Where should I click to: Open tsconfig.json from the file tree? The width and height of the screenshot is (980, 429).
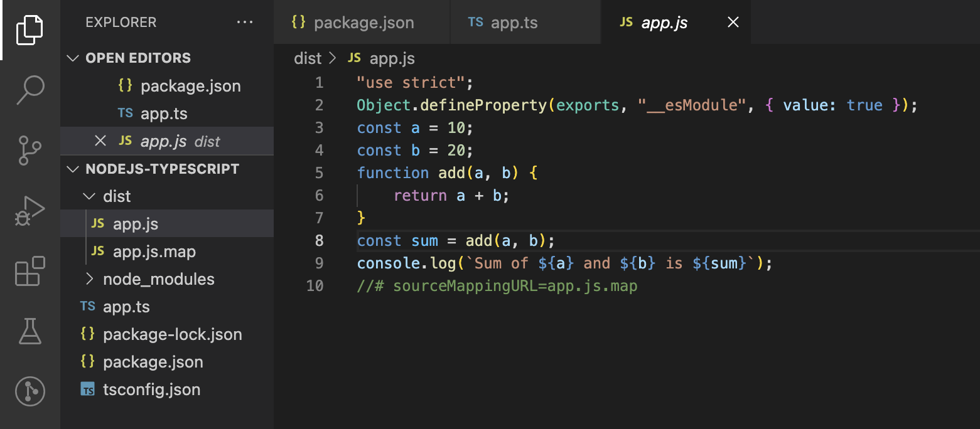(x=151, y=389)
